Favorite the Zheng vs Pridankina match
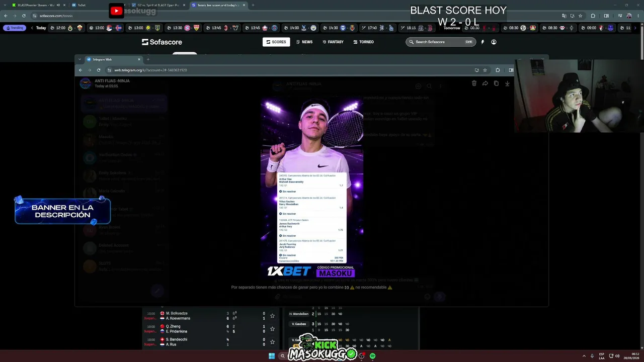 (x=272, y=329)
